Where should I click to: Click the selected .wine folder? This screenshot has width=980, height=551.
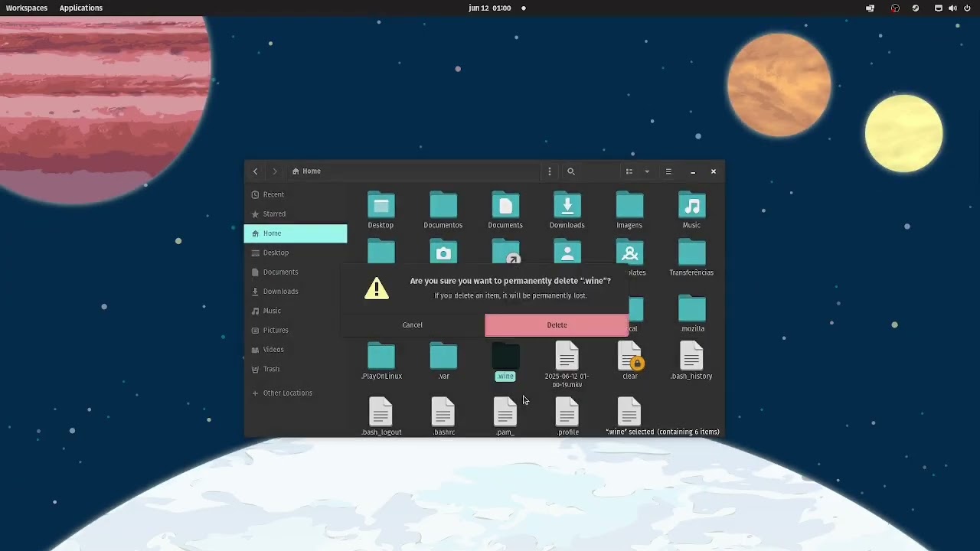tap(505, 357)
